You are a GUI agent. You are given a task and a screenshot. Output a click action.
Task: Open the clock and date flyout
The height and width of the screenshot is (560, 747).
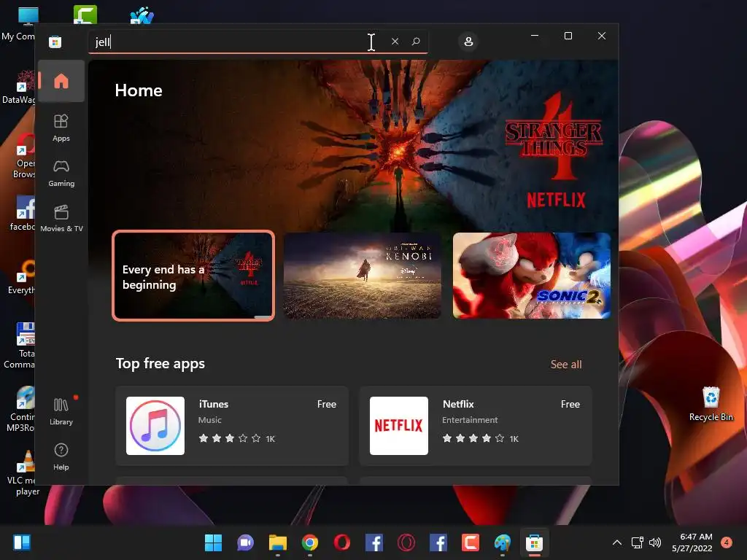click(692, 542)
